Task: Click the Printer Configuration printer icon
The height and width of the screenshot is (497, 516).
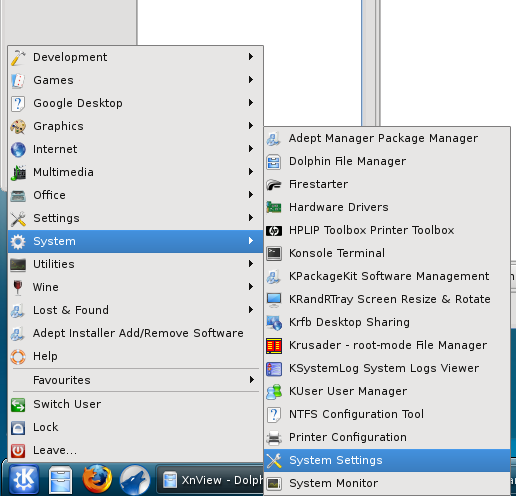Action: (274, 437)
